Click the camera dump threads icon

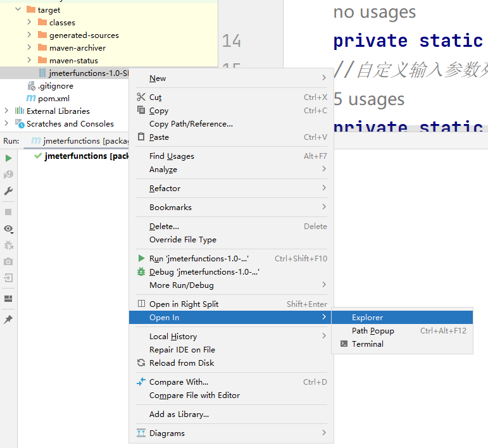coord(8,261)
